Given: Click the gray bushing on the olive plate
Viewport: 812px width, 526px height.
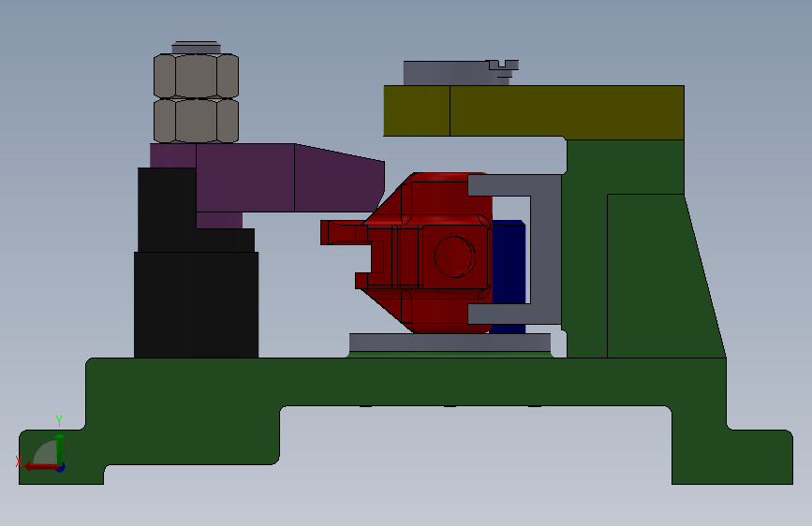Looking at the screenshot, I should (x=446, y=73).
